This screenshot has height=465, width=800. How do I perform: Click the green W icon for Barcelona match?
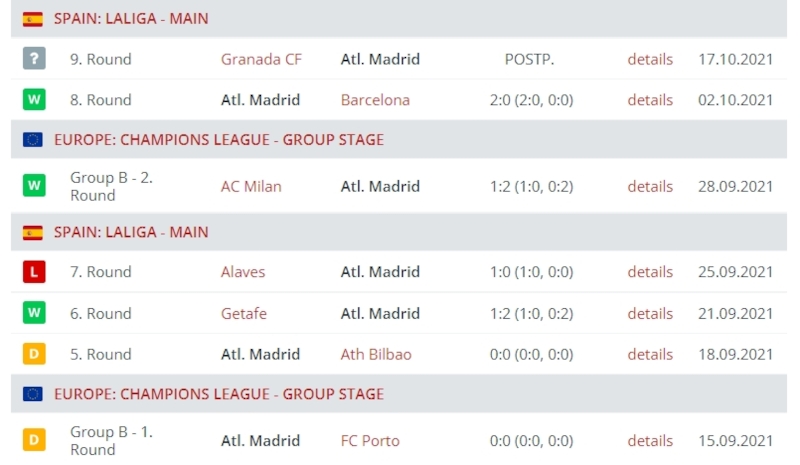coord(34,100)
